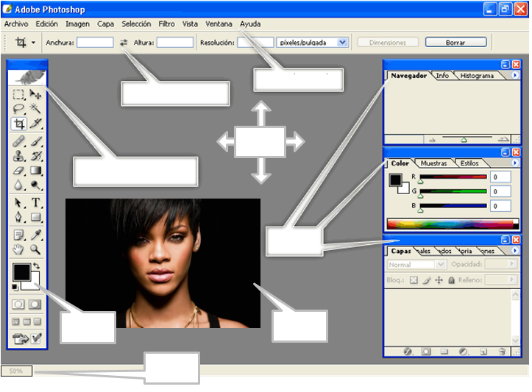Jump to ImageReady icon

click(21, 338)
